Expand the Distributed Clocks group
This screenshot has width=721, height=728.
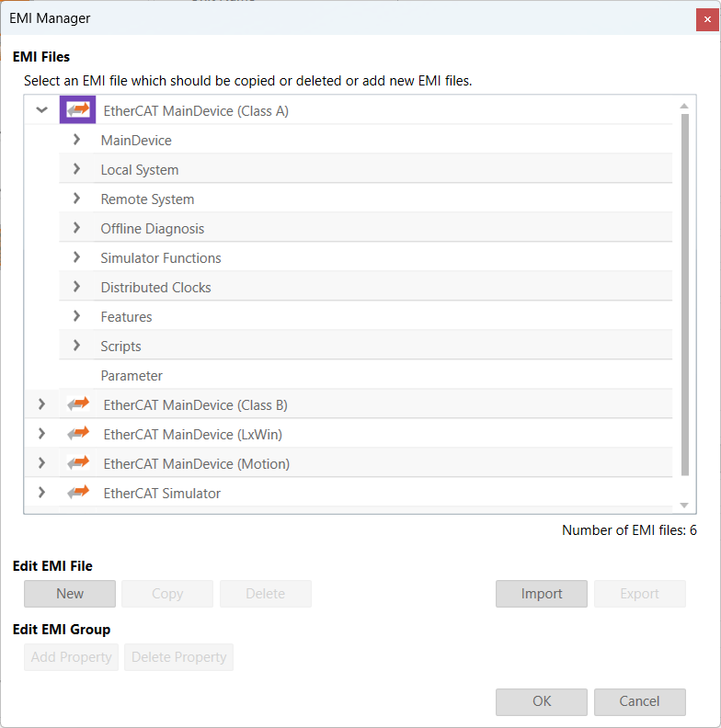tap(77, 287)
